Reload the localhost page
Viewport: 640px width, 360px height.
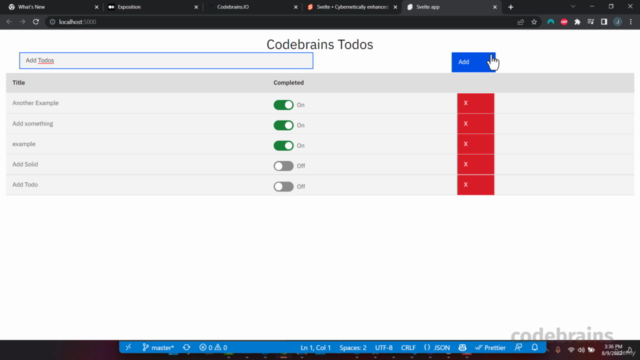[36, 22]
